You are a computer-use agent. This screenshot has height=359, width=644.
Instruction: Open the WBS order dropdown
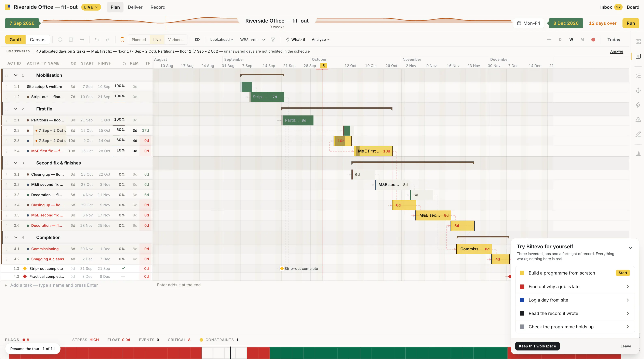[x=253, y=40]
